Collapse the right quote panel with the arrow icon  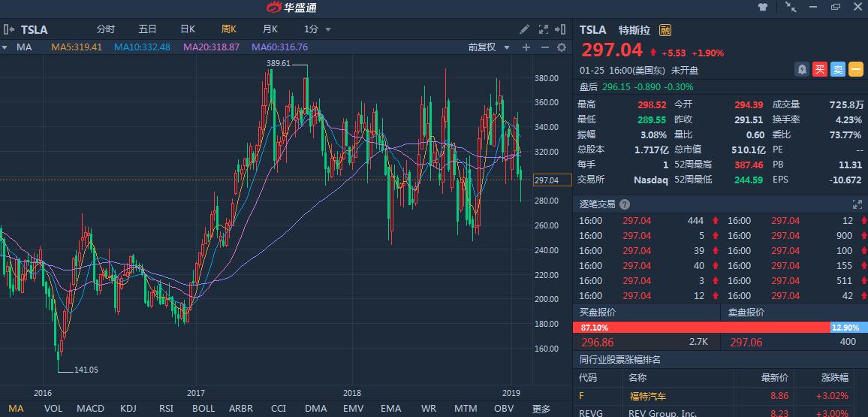(x=560, y=29)
